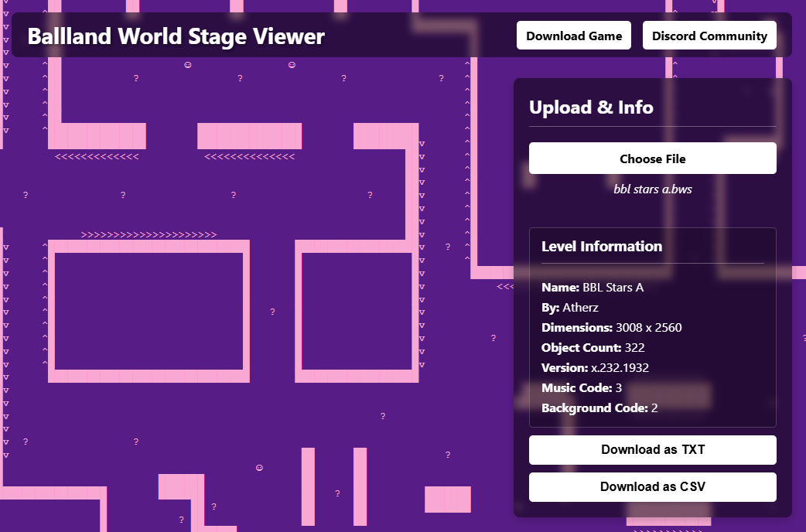Click the Level Information heading
The width and height of the screenshot is (806, 532).
[602, 246]
